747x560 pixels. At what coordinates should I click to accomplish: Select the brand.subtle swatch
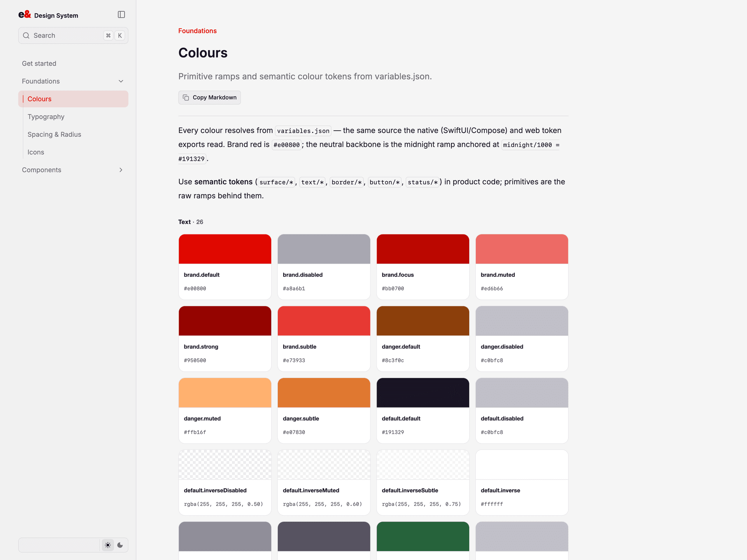tap(324, 321)
